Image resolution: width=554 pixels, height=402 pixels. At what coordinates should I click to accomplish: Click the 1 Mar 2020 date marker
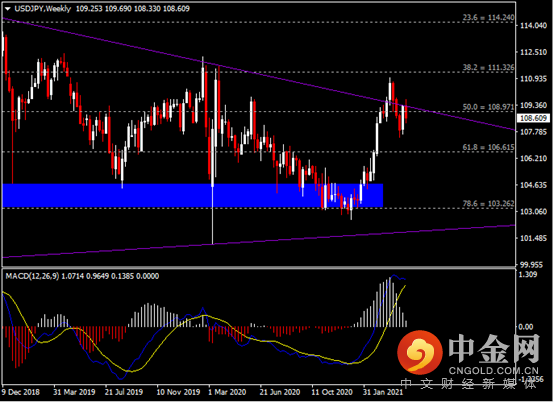click(227, 392)
